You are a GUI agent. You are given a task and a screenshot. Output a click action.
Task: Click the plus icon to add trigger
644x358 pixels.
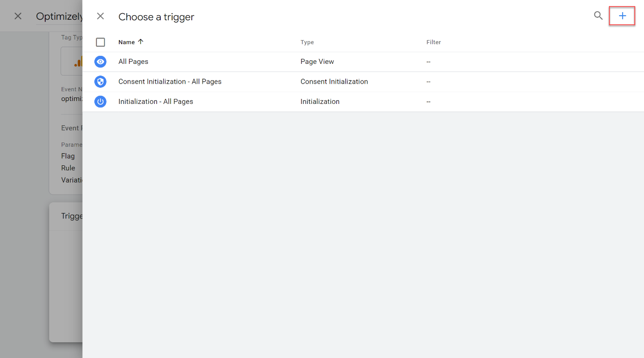622,16
